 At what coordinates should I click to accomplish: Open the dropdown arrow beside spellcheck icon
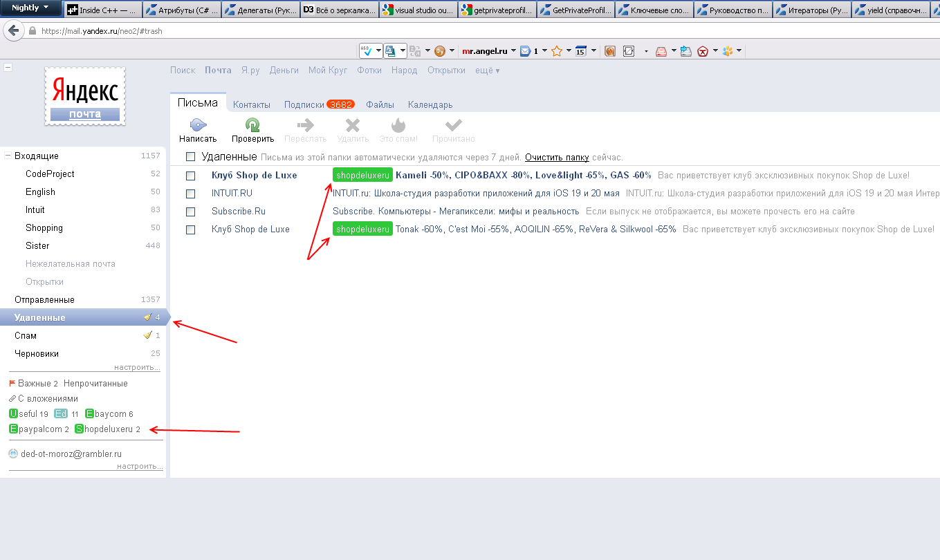pos(379,51)
